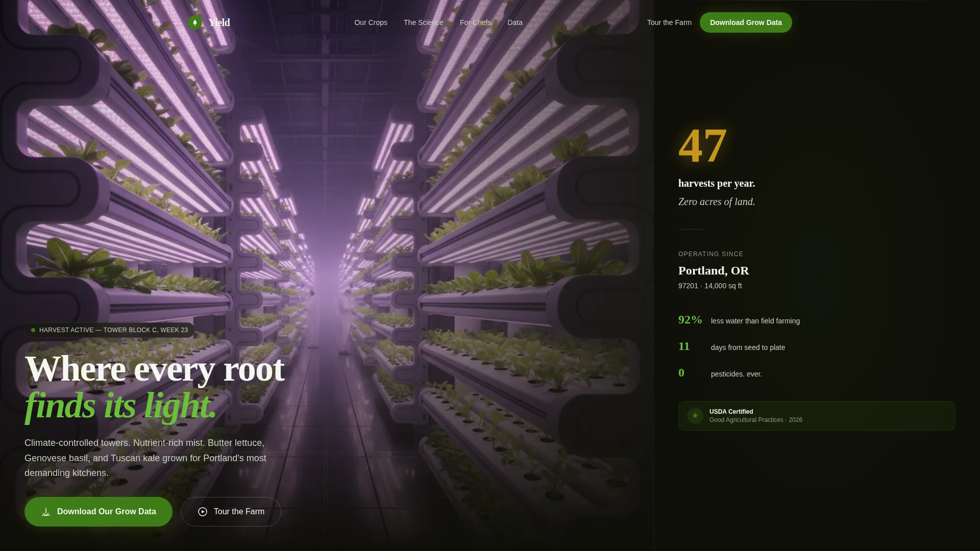
Task: Click the USDA Certified card
Action: [817, 416]
